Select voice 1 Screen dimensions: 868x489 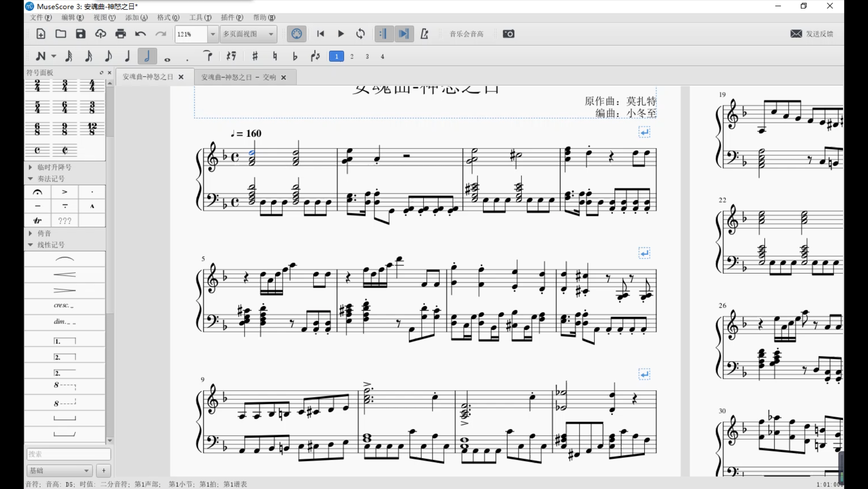point(336,56)
